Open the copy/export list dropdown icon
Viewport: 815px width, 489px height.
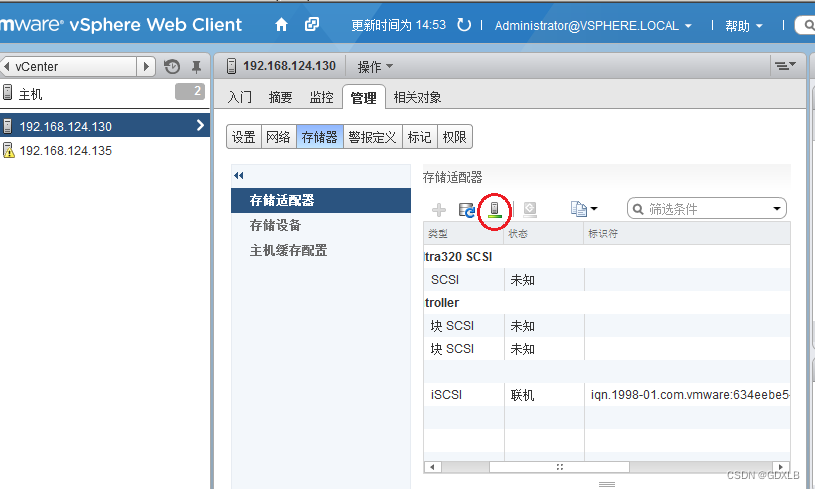point(584,209)
